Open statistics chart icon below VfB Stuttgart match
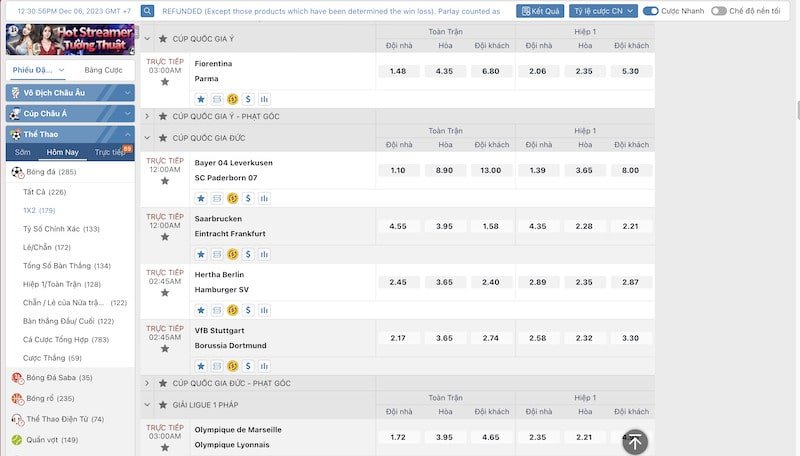Viewport: 800px width, 456px height. (x=264, y=366)
